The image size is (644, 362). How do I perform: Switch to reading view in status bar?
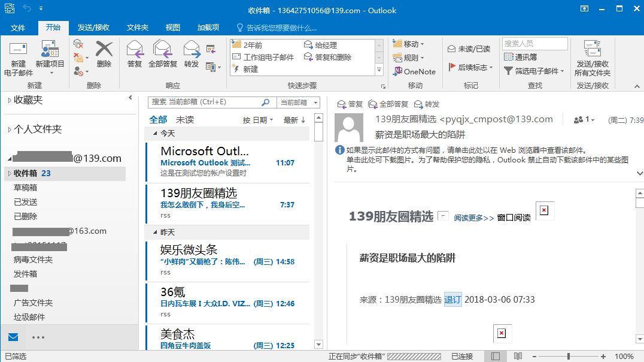518,356
